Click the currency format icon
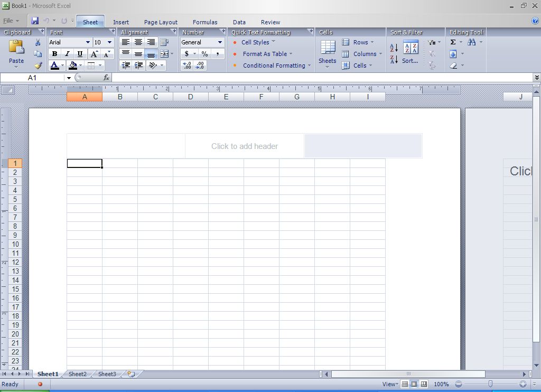This screenshot has height=392, width=541. click(187, 53)
